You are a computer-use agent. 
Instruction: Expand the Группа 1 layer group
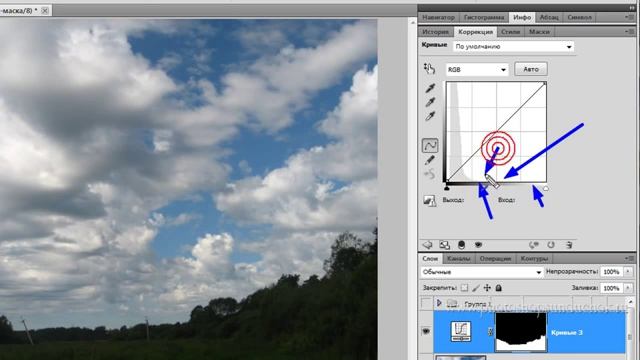coord(439,303)
